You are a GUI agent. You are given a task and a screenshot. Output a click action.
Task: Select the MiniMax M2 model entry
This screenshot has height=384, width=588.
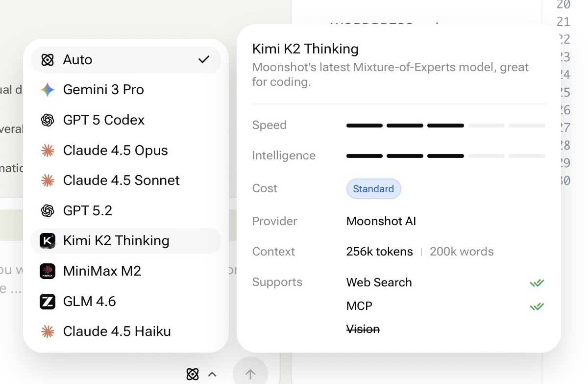[x=102, y=271]
